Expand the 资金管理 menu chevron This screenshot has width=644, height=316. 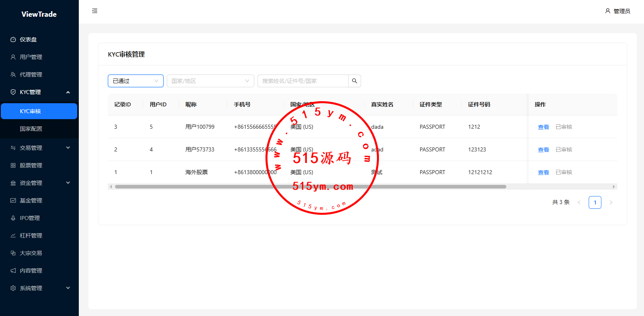[x=68, y=183]
